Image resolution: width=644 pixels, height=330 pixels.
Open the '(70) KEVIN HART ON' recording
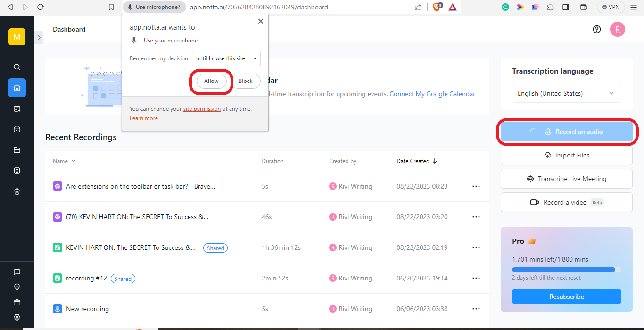[x=137, y=217]
